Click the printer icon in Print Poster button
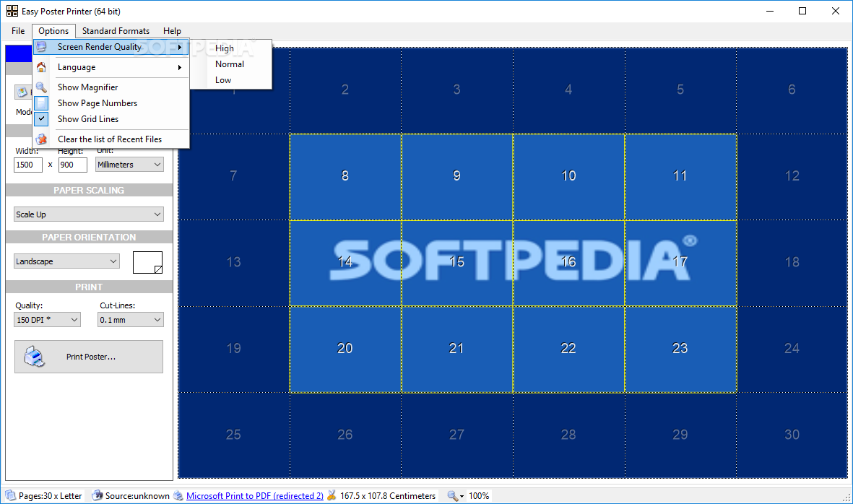 pyautogui.click(x=34, y=357)
